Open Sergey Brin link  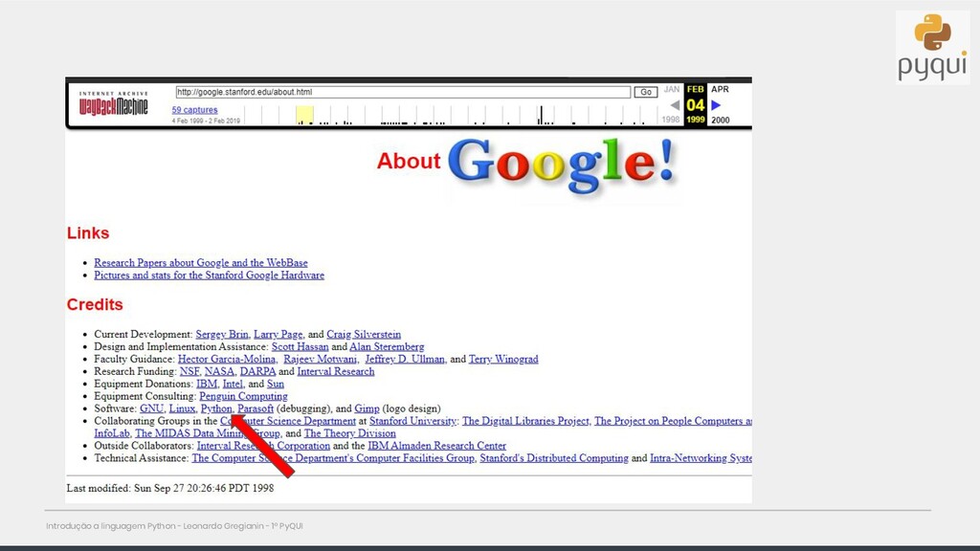point(222,334)
